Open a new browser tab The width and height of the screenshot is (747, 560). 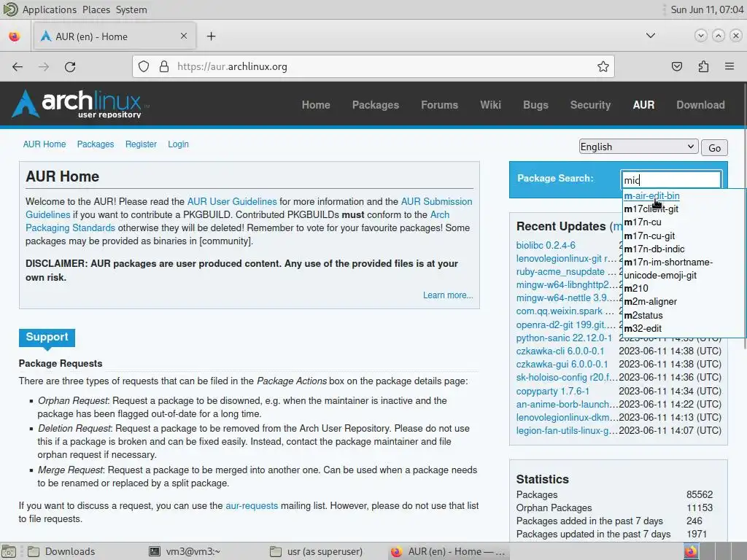[x=211, y=36]
